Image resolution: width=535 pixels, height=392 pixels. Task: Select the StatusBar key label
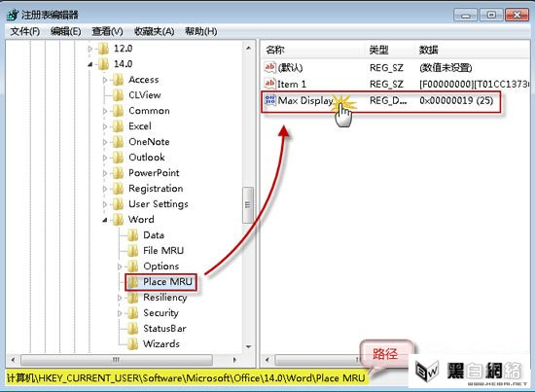[164, 329]
